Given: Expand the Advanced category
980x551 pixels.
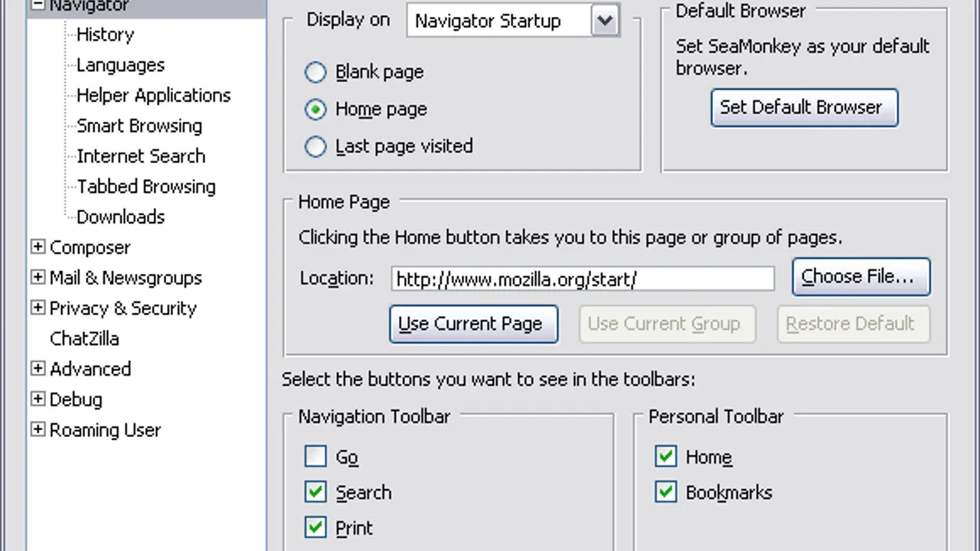Looking at the screenshot, I should click(x=38, y=369).
